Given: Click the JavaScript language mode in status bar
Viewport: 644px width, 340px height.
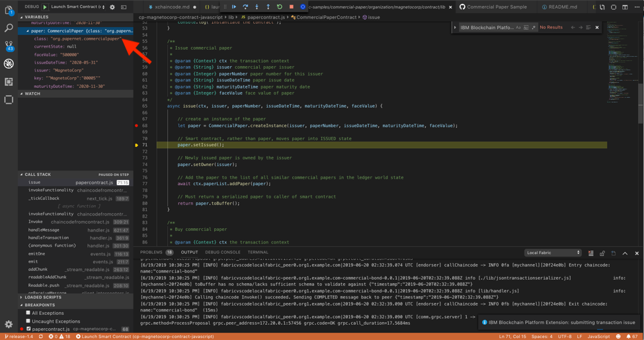Looking at the screenshot, I should [598, 336].
